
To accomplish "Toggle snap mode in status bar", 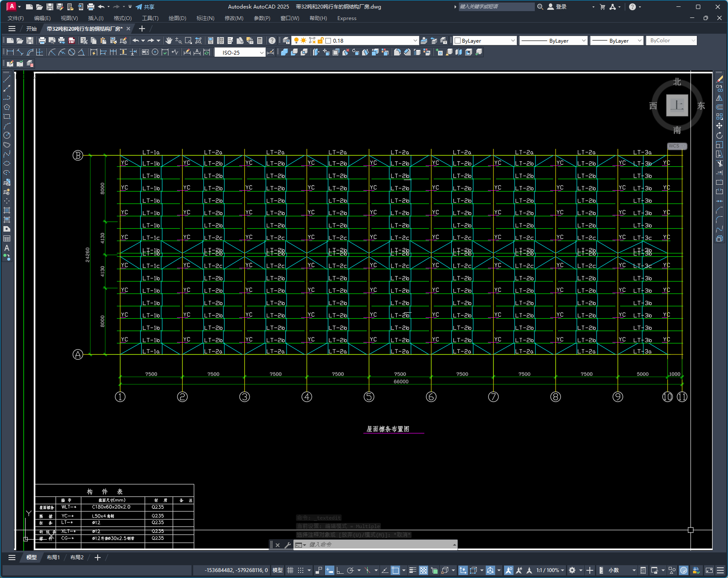I will (x=301, y=570).
